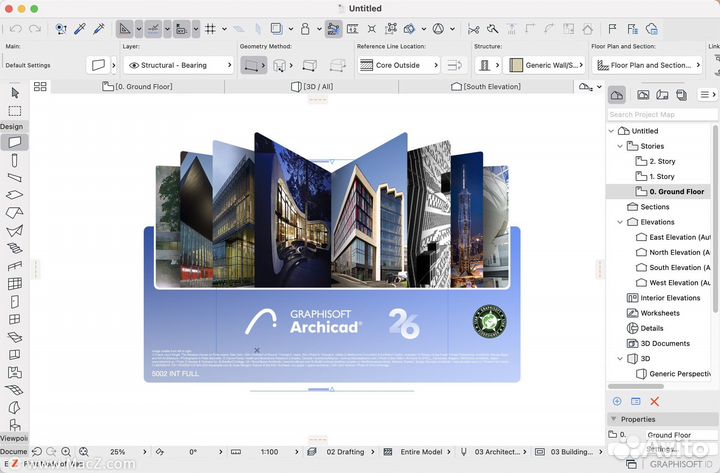This screenshot has height=473, width=720.
Task: Select the Curtain Wall tool
Action: [15, 284]
